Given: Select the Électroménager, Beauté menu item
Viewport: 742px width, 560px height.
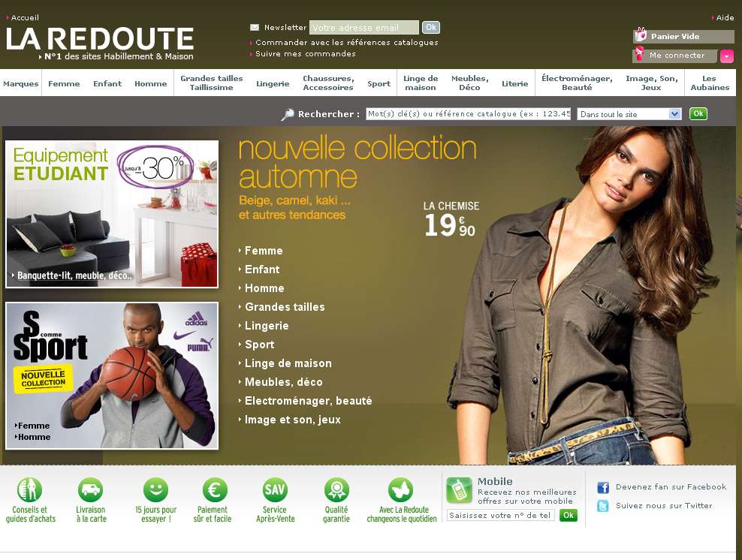Looking at the screenshot, I should [576, 83].
